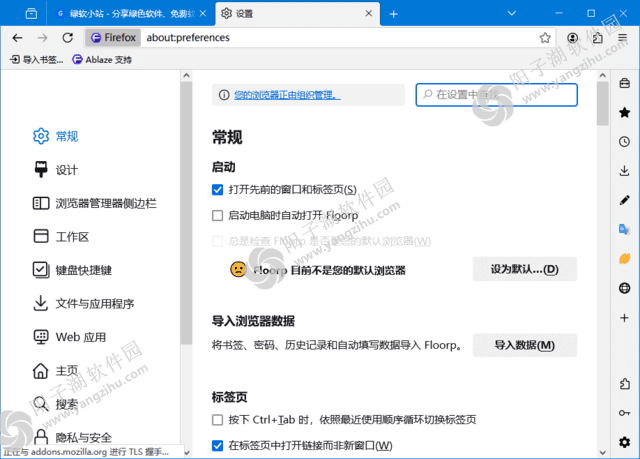640x459 pixels.
Task: Enable 启动电脑时自动打开 Floorp checkbox
Action: coord(218,215)
